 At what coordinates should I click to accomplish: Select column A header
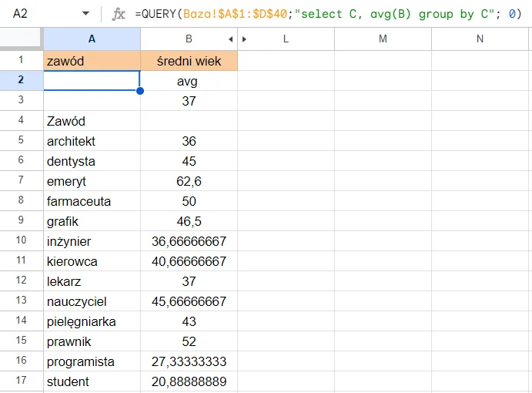(92, 39)
